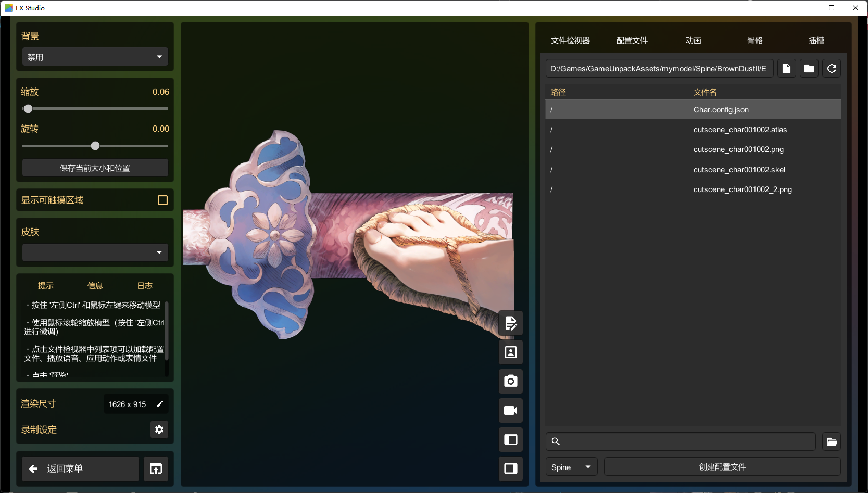Click 创建配置文件 button

pos(723,467)
